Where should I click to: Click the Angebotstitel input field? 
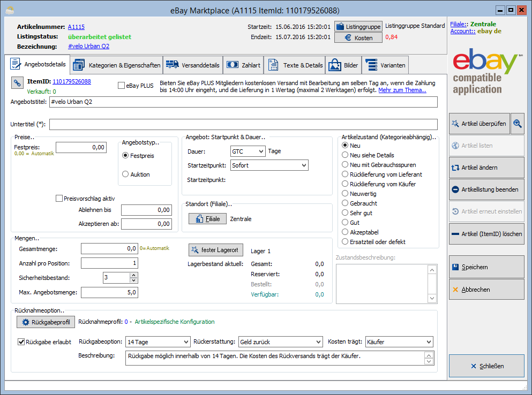pyautogui.click(x=243, y=102)
